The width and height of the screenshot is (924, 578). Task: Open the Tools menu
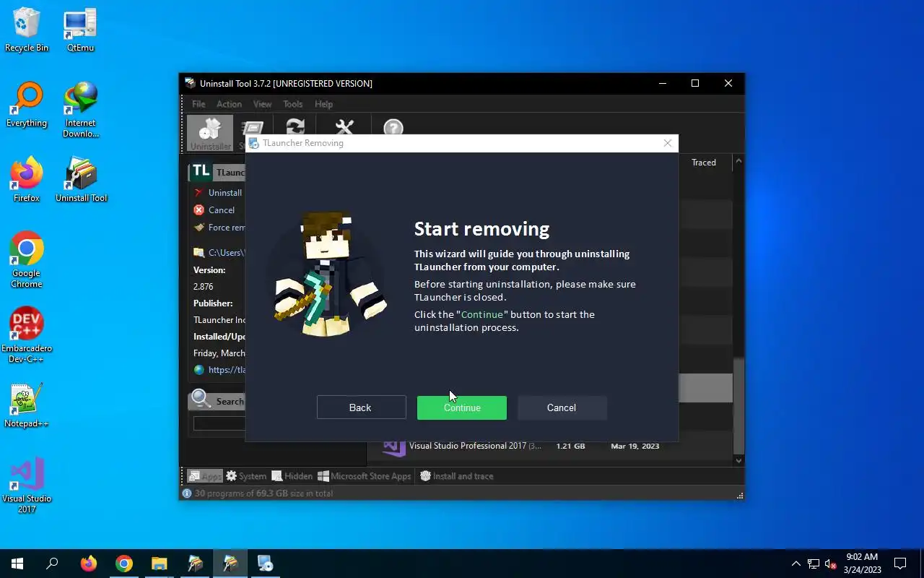(292, 104)
